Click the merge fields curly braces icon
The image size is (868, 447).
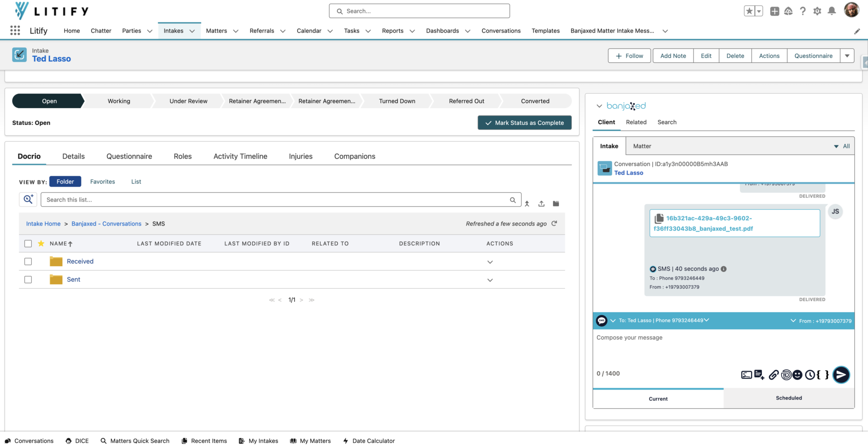click(823, 375)
